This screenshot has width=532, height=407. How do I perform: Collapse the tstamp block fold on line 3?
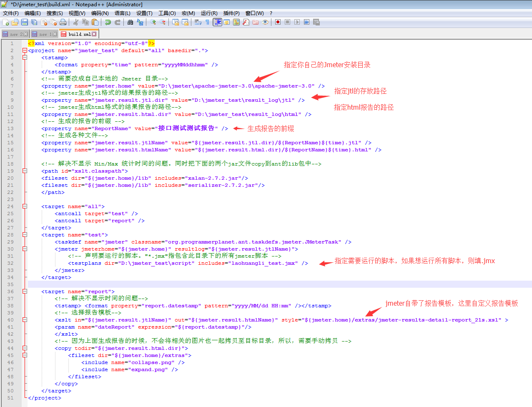click(25, 58)
